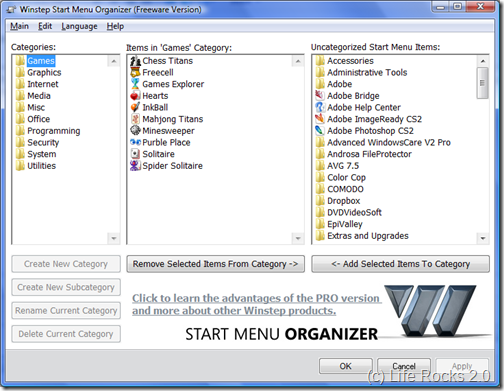Select the Office category
The image size is (504, 391).
pyautogui.click(x=39, y=119)
